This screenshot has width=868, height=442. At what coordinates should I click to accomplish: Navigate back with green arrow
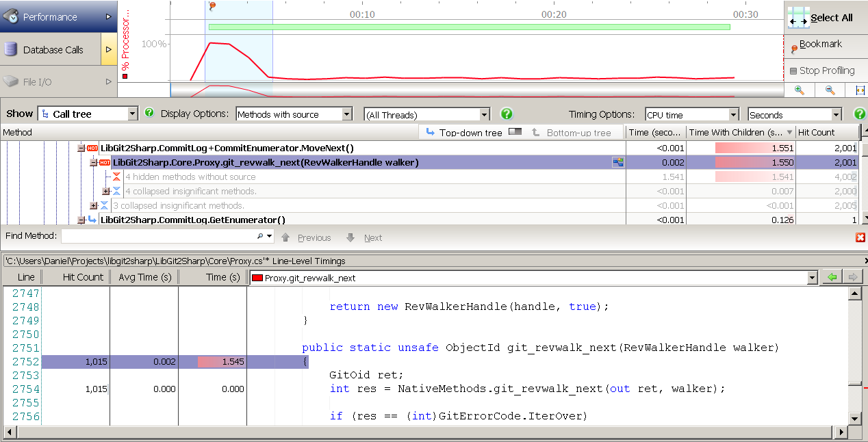832,277
